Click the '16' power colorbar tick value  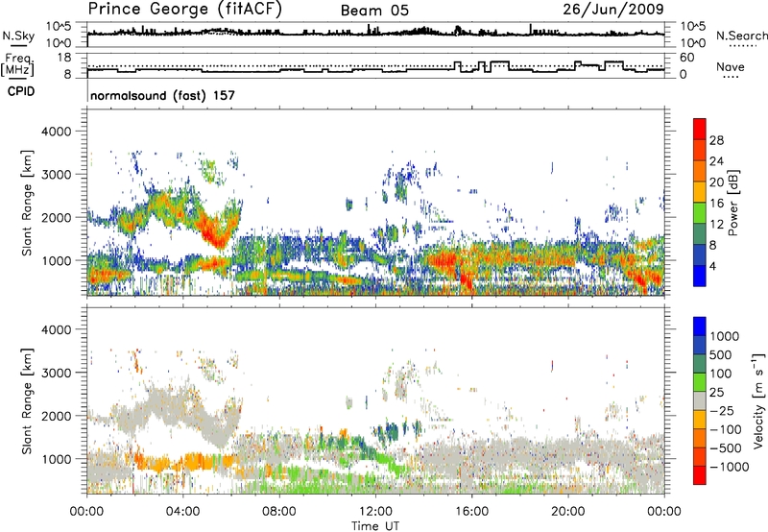716,204
